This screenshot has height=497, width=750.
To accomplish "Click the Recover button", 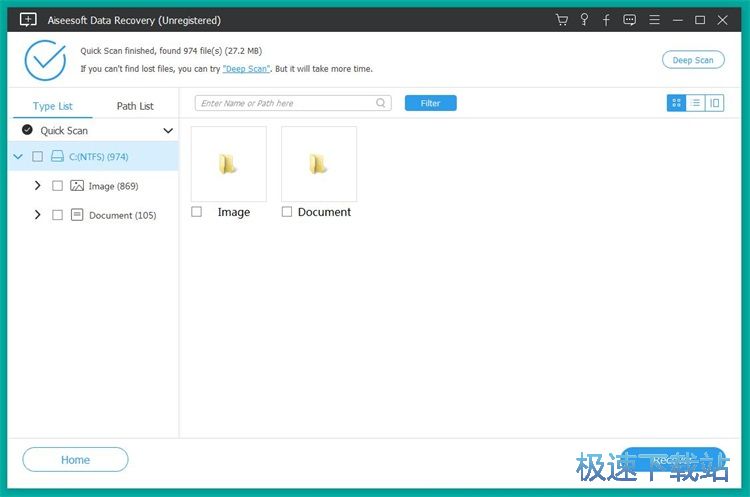I will point(672,460).
